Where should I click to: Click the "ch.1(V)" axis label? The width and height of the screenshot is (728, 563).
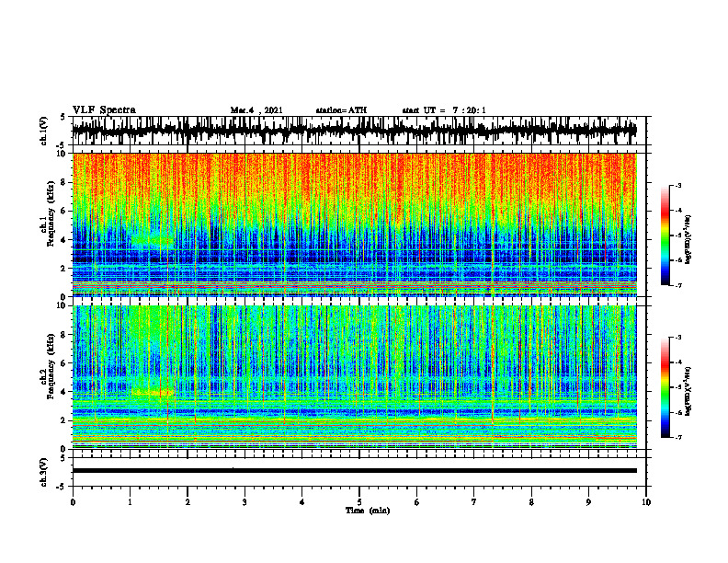(x=44, y=131)
